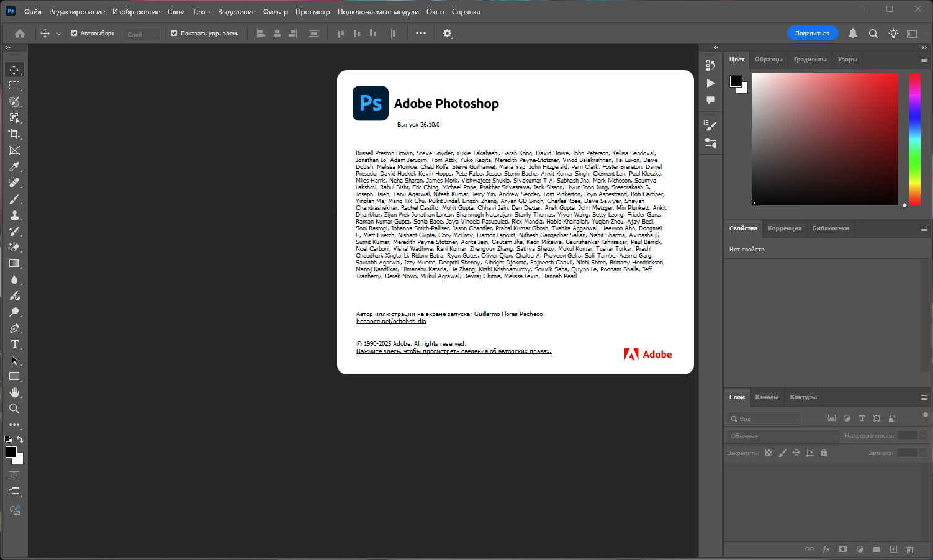Select the Frame tool
The width and height of the screenshot is (933, 560).
click(x=14, y=150)
